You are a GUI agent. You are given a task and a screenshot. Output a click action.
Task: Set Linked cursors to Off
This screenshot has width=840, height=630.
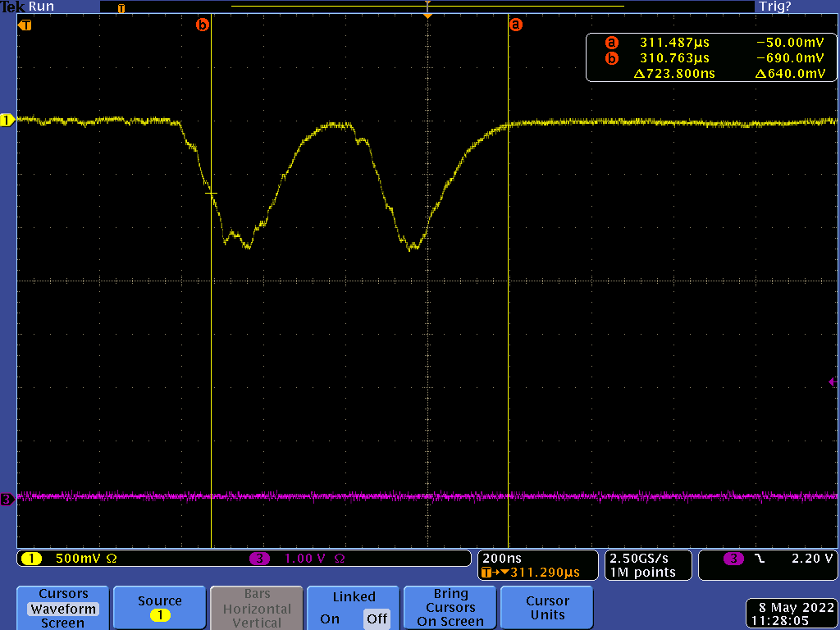pyautogui.click(x=377, y=619)
